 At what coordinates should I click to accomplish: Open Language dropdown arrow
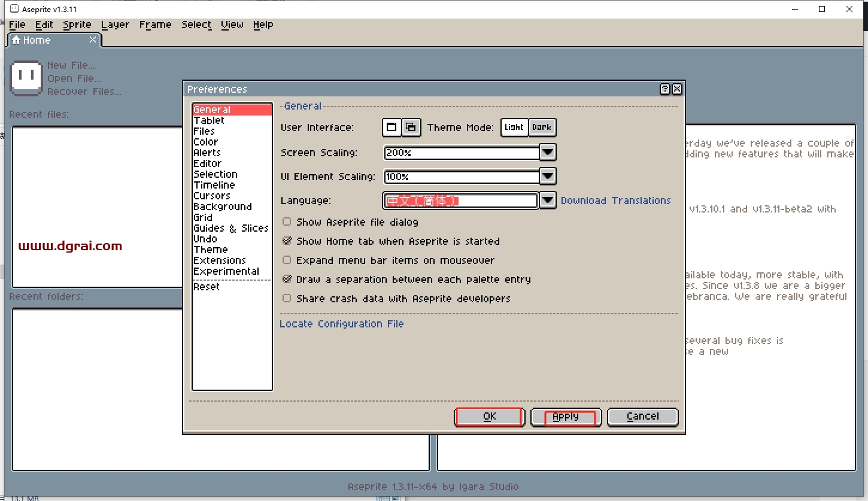click(x=548, y=201)
